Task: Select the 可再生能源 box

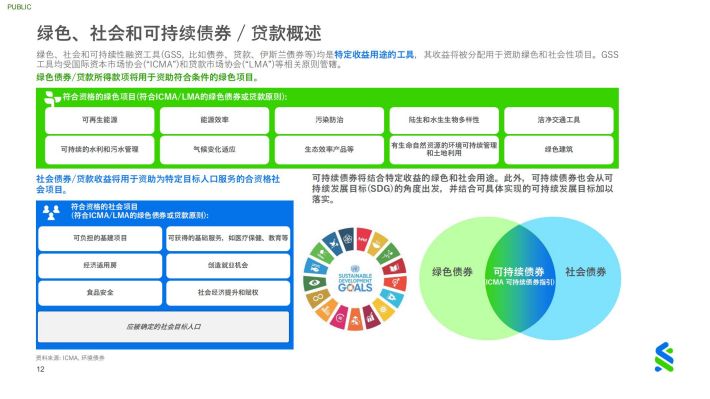Action: tap(100, 120)
